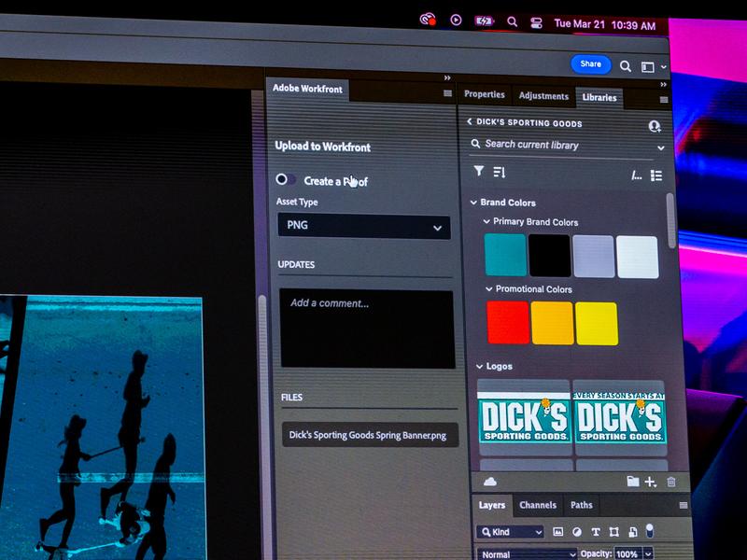Image resolution: width=747 pixels, height=560 pixels.
Task: Click the Dick's Sporting Goods logo thumbnail
Action: [523, 417]
